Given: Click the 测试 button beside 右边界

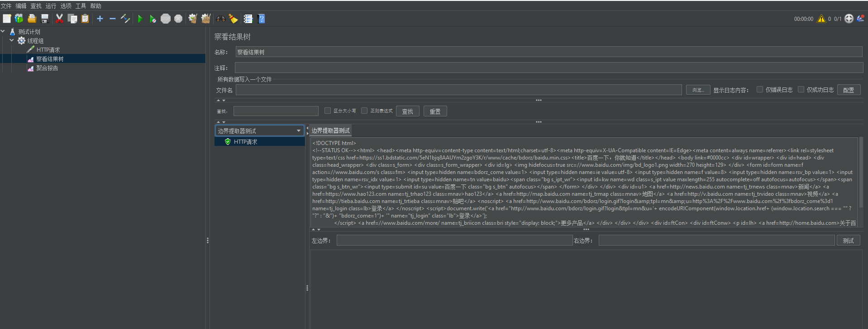Looking at the screenshot, I should [x=848, y=241].
